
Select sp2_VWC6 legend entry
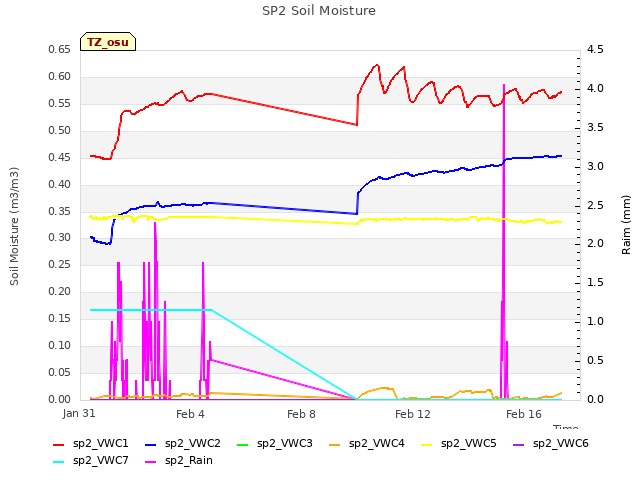click(x=551, y=444)
